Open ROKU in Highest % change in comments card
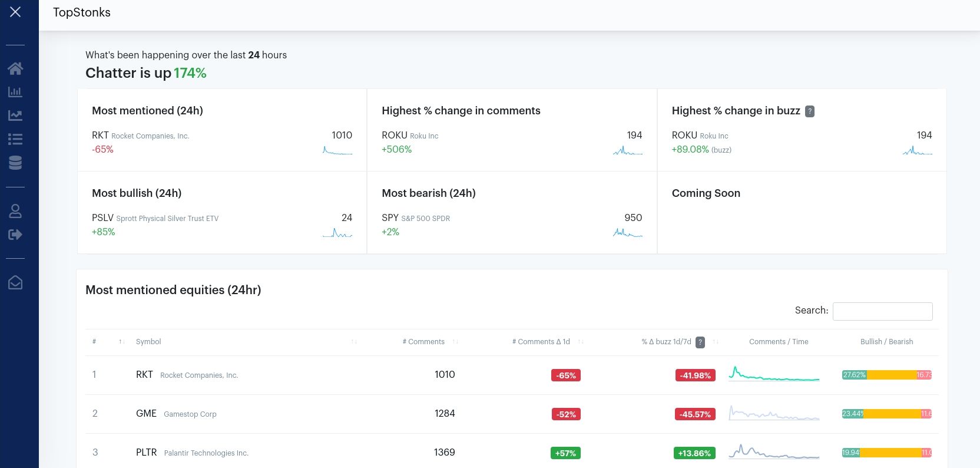The width and height of the screenshot is (980, 468). (x=395, y=136)
